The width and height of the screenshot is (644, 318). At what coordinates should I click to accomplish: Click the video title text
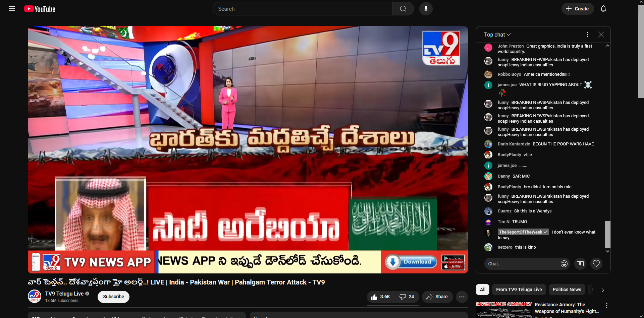coord(176,282)
